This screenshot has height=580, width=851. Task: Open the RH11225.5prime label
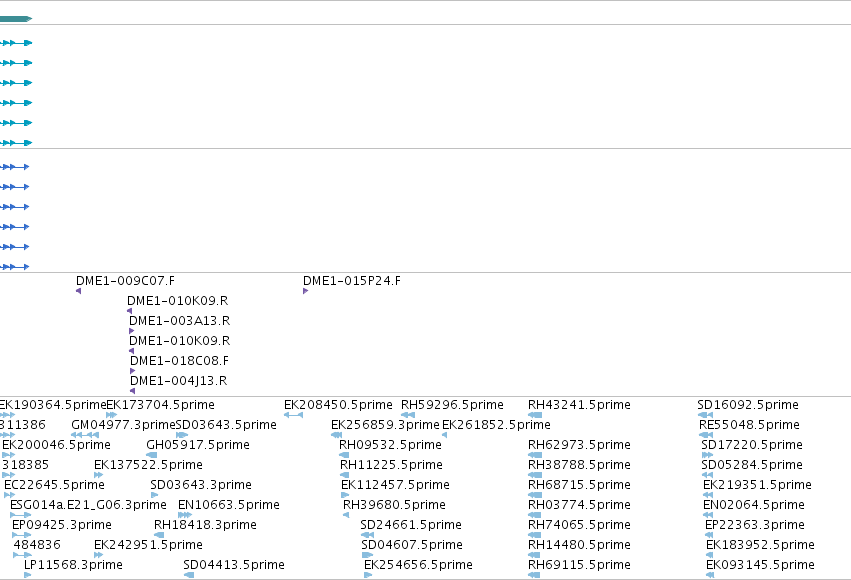(391, 465)
